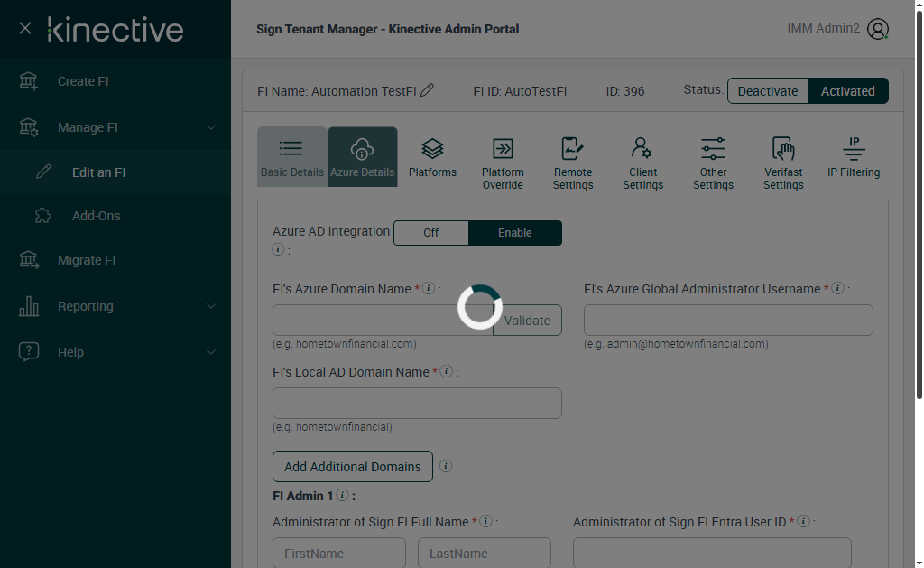
Task: Show info for Azure AD Integration
Action: click(x=278, y=249)
